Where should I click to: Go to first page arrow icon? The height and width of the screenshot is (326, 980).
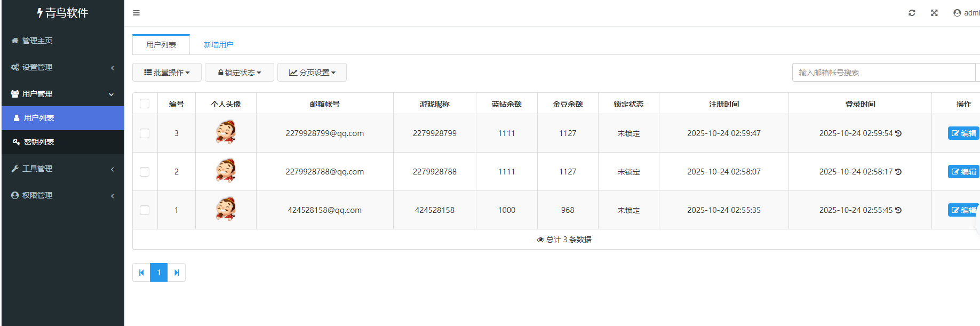(141, 273)
